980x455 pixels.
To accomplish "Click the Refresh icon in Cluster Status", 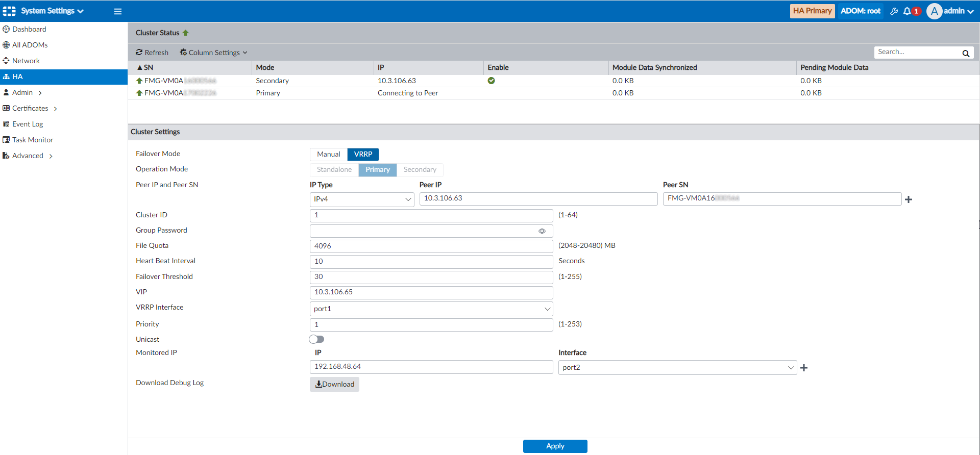I will pyautogui.click(x=139, y=53).
